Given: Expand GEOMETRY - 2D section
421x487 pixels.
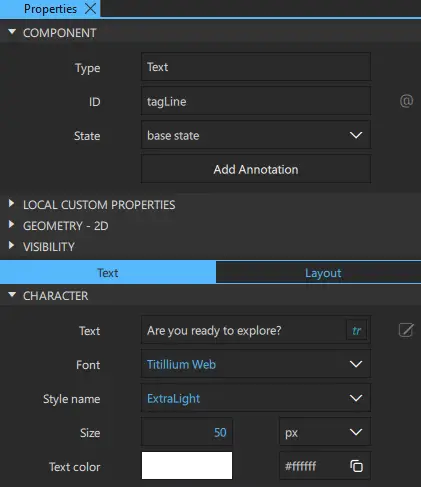Looking at the screenshot, I should (11, 225).
